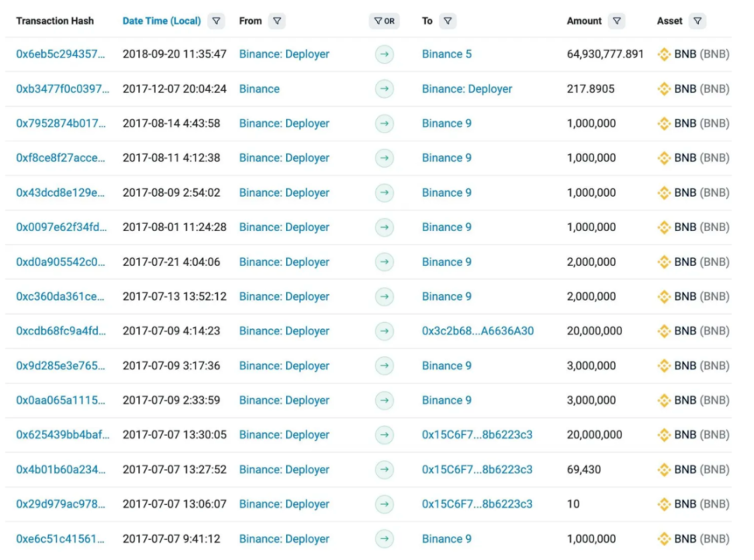Click the BNB asset icon in the 217.8905 row
This screenshot has width=754, height=560.
click(663, 89)
